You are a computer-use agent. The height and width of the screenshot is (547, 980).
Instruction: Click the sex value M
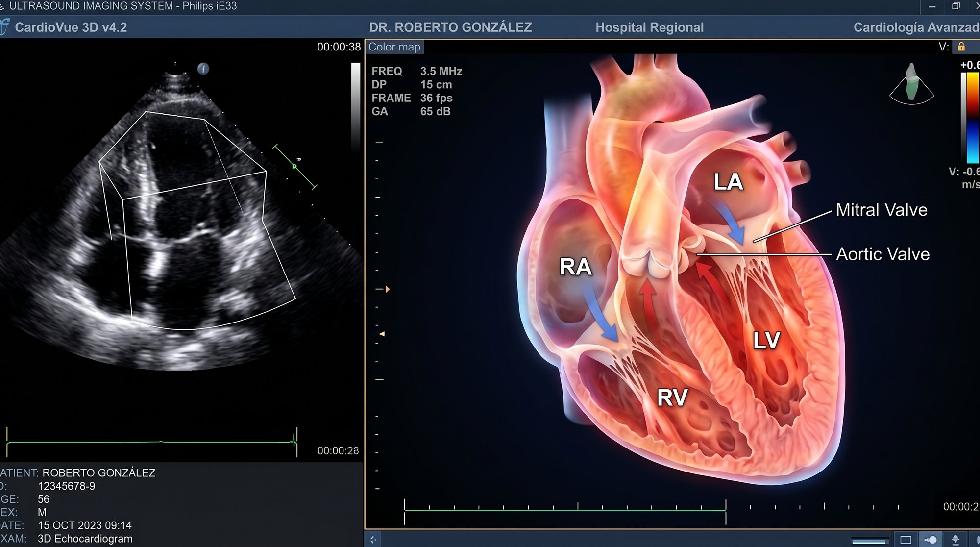click(x=42, y=512)
